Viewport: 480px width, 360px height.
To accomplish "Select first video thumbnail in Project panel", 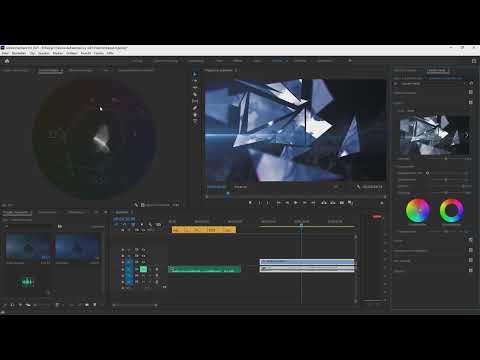I will click(x=28, y=246).
